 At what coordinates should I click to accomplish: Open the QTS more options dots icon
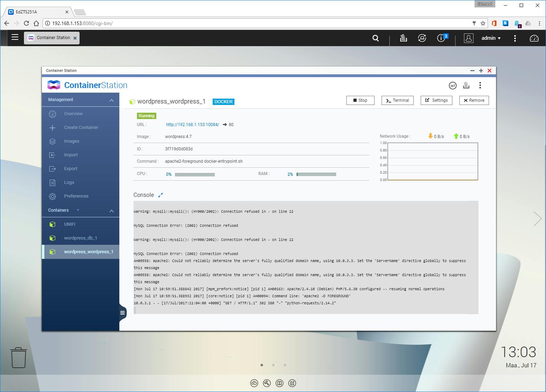[515, 38]
